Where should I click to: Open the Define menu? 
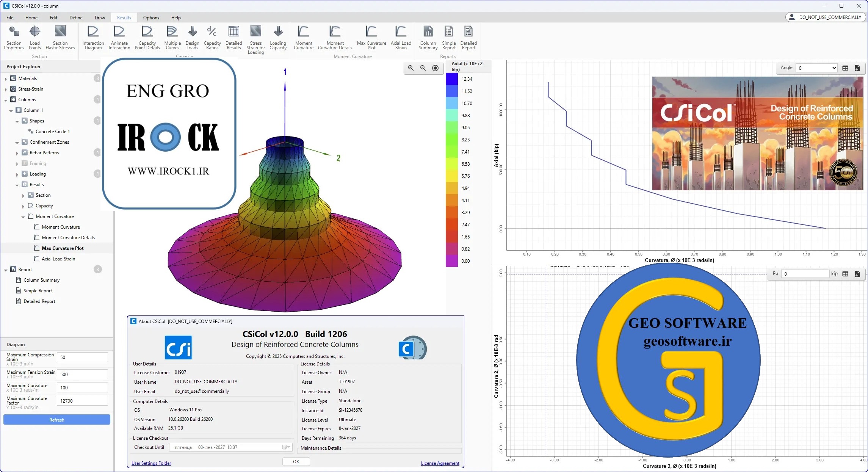76,17
